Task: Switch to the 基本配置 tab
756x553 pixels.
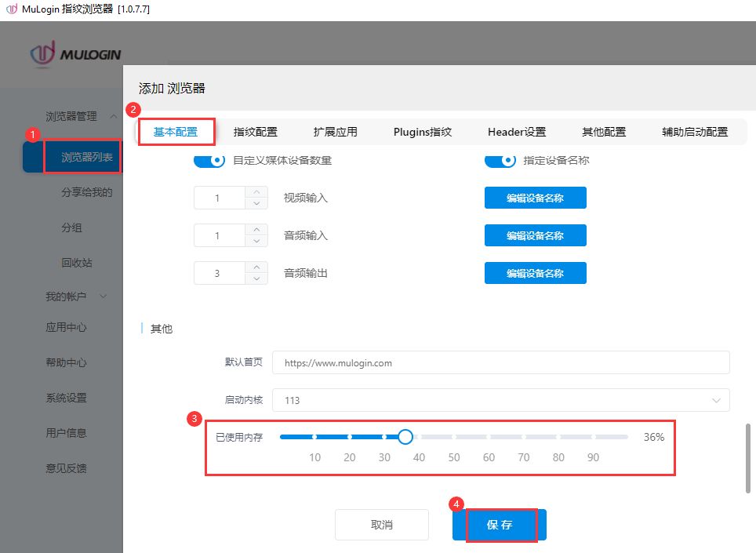Action: 176,132
